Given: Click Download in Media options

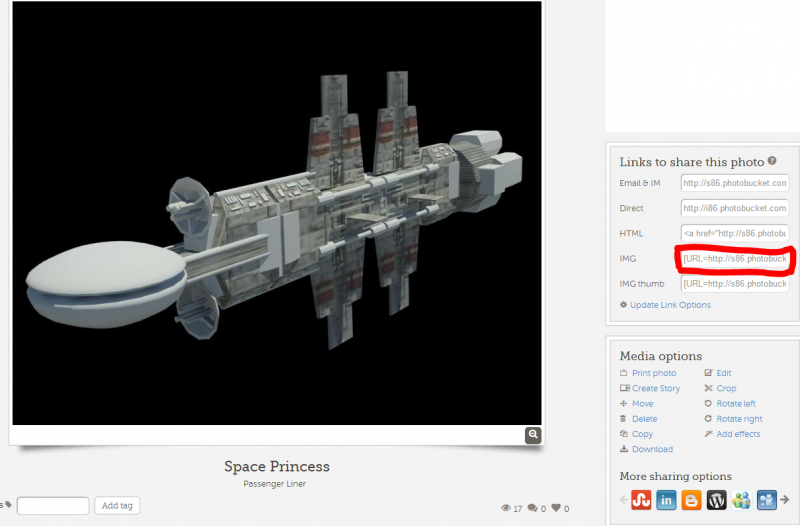Looking at the screenshot, I should coord(652,449).
